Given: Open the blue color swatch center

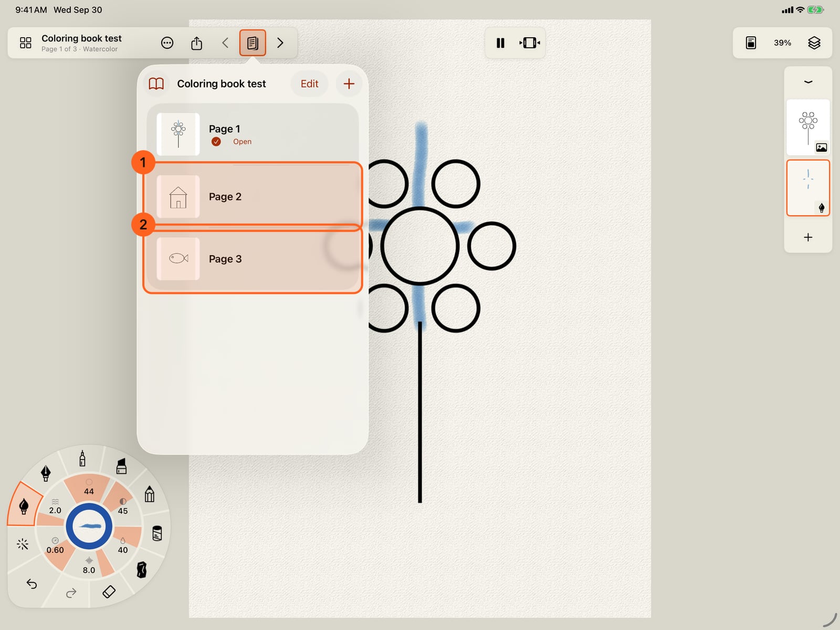Looking at the screenshot, I should [89, 527].
